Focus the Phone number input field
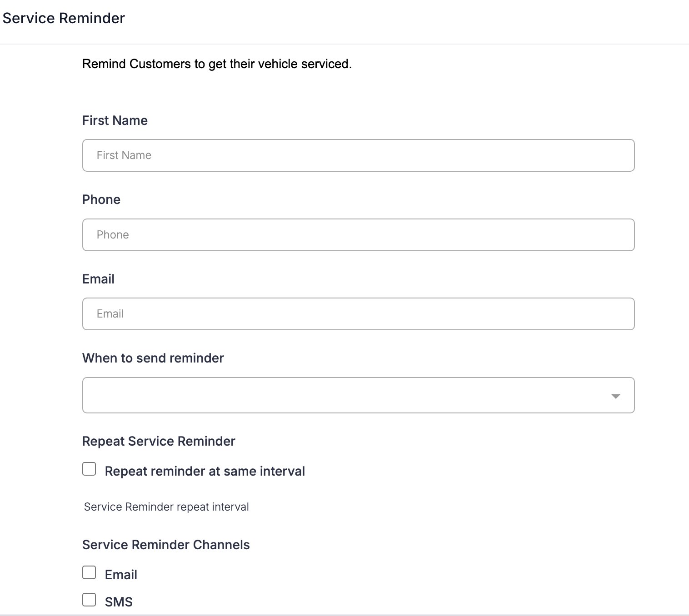 358,235
